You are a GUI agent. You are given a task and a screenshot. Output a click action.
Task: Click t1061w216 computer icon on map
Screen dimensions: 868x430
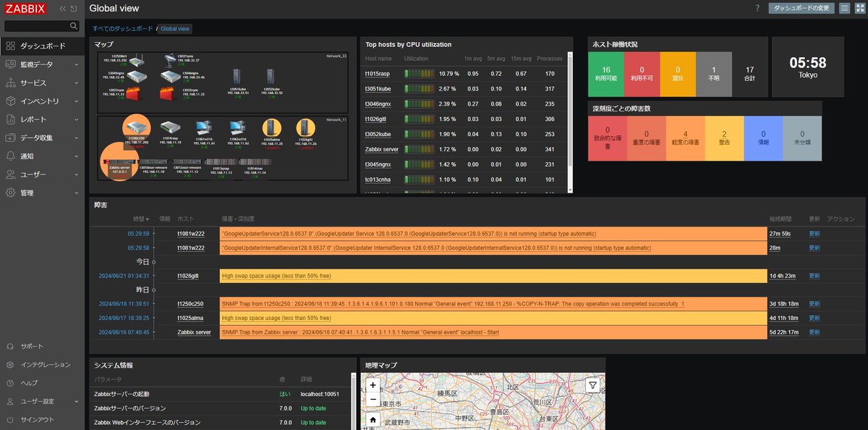203,127
